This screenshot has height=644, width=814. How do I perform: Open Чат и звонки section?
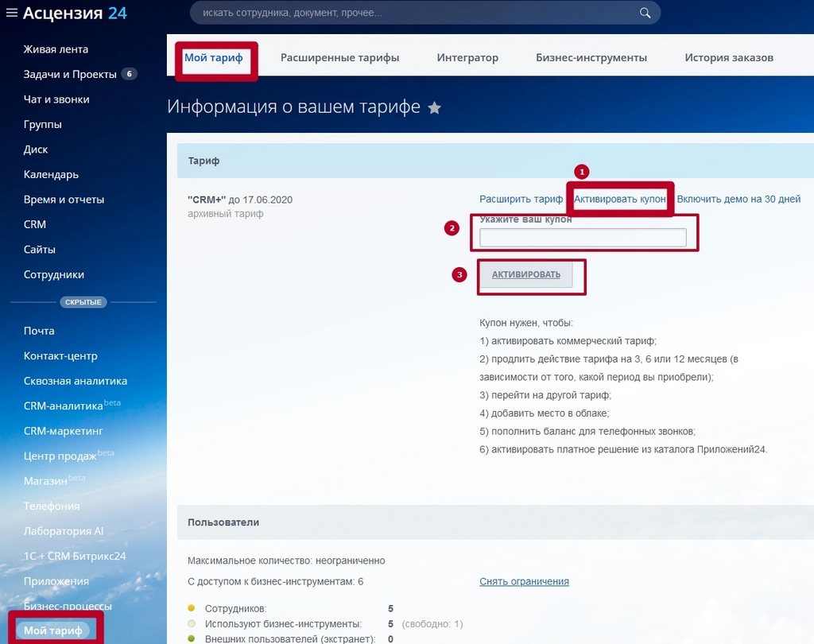click(x=56, y=99)
